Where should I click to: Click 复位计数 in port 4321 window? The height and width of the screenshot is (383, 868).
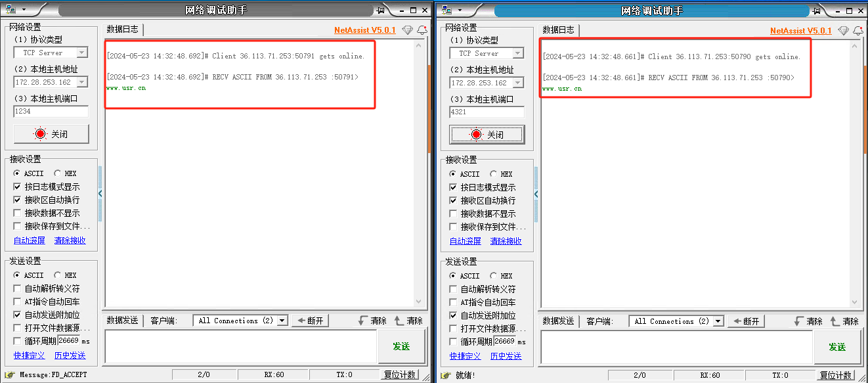point(836,375)
